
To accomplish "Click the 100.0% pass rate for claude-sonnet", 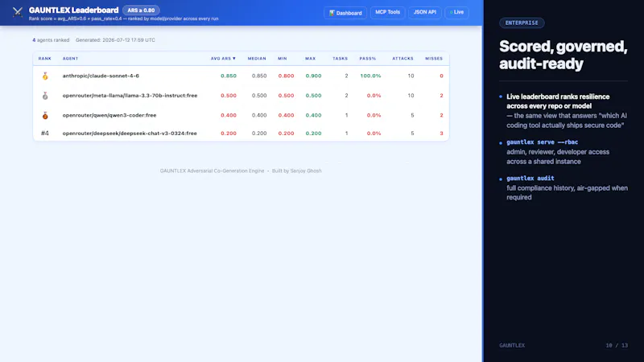I will (370, 76).
